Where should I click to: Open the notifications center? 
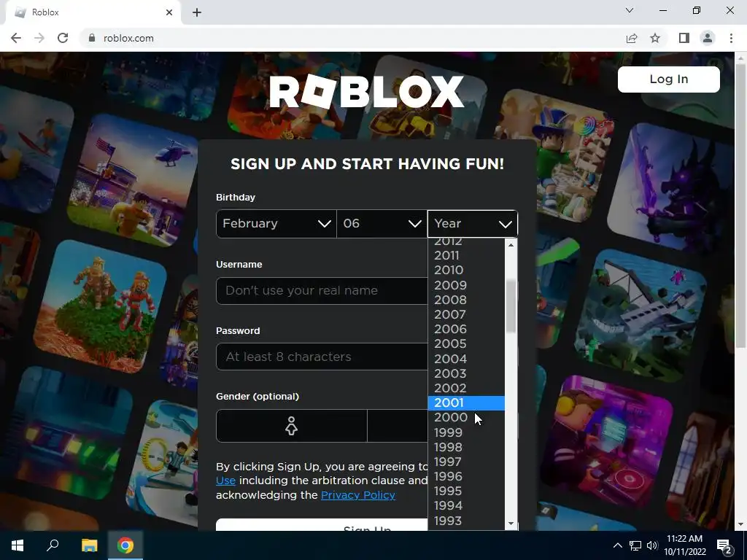[724, 545]
